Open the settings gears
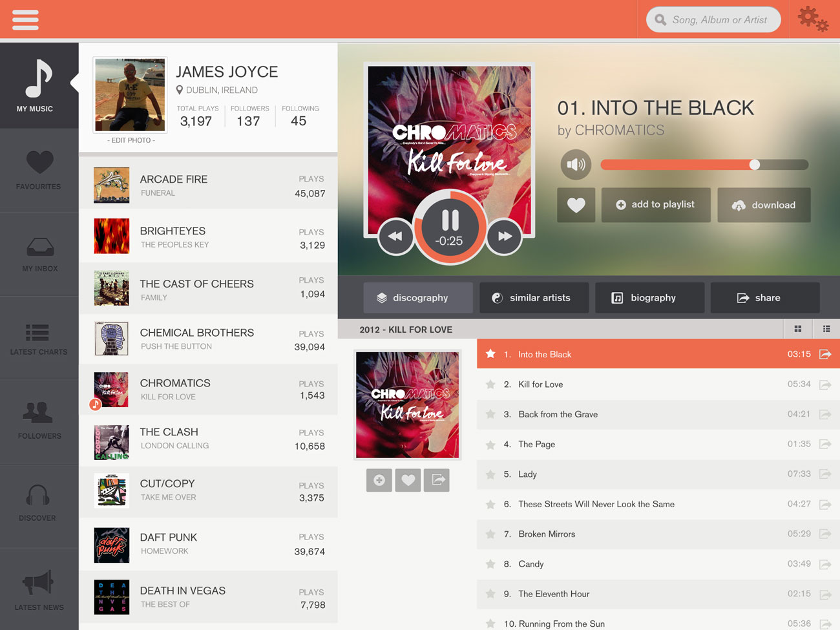 click(812, 19)
